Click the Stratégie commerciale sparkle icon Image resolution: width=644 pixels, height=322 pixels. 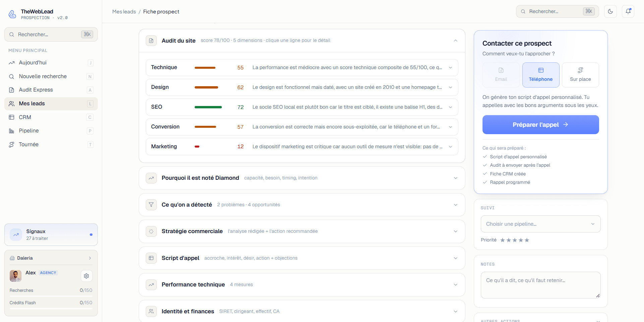[151, 231]
